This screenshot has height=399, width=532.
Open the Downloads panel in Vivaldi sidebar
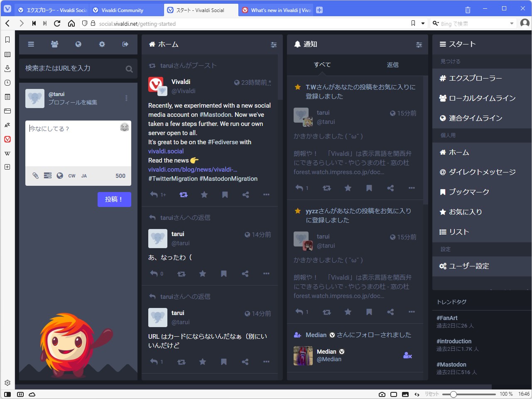pos(7,69)
